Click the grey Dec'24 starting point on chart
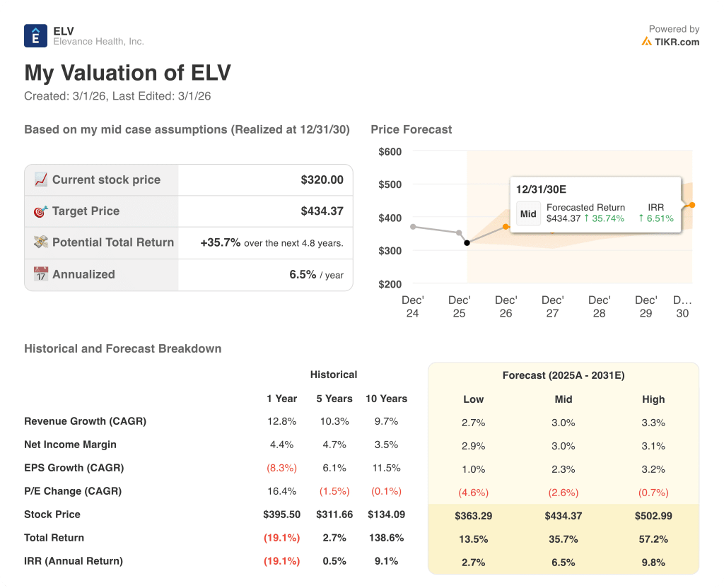The width and height of the screenshot is (724, 588). [x=413, y=227]
